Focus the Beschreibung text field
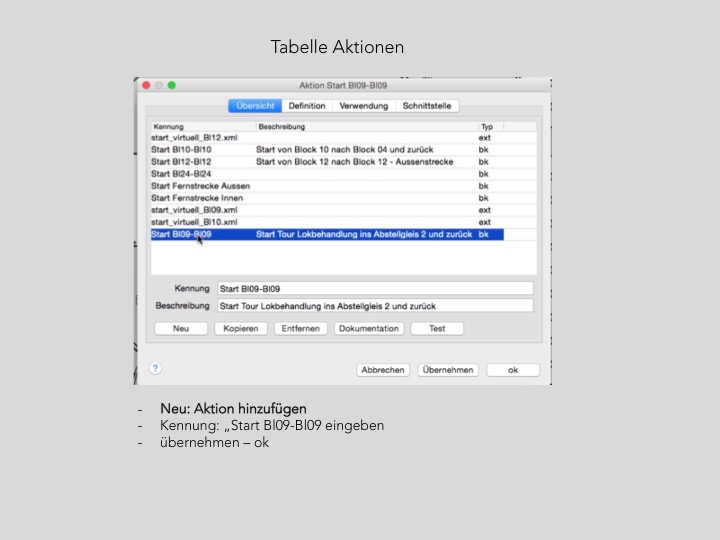Screen dimensions: 720x540 (x=375, y=306)
